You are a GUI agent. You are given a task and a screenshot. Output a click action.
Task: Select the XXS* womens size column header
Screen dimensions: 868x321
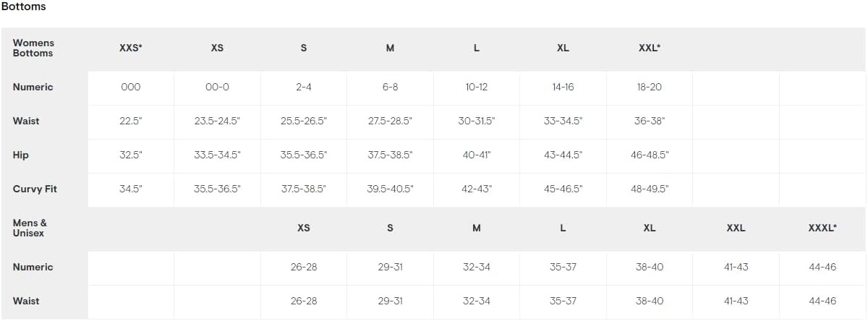point(131,48)
